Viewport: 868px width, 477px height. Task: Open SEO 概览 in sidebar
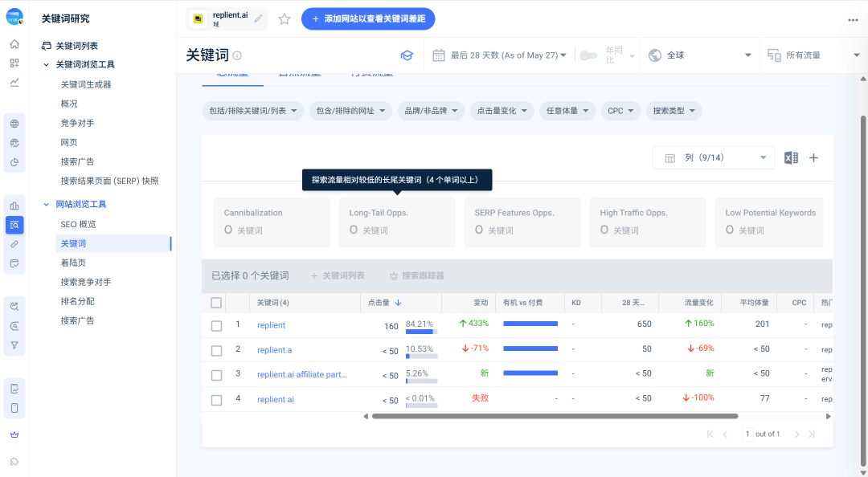78,224
